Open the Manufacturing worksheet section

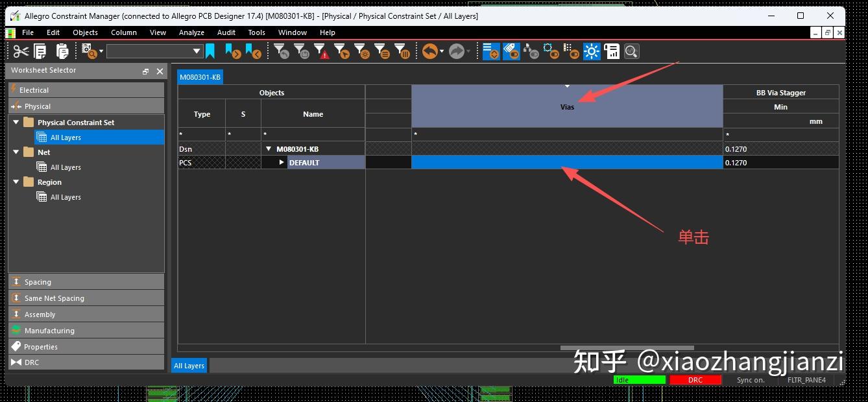[86, 330]
